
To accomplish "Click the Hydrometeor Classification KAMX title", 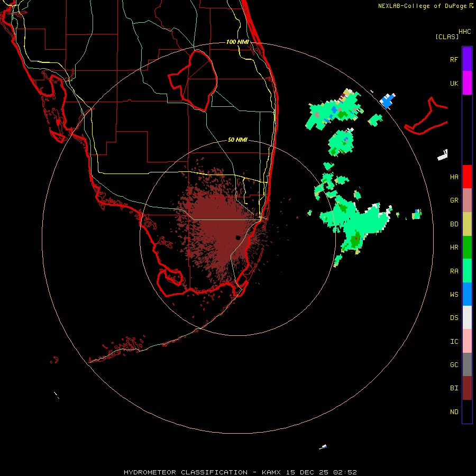I will tap(240, 472).
